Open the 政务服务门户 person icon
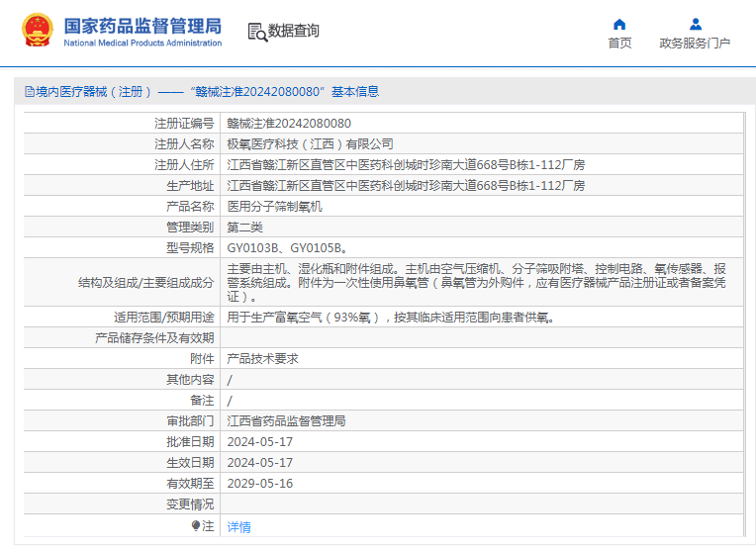The width and height of the screenshot is (756, 550). (696, 24)
